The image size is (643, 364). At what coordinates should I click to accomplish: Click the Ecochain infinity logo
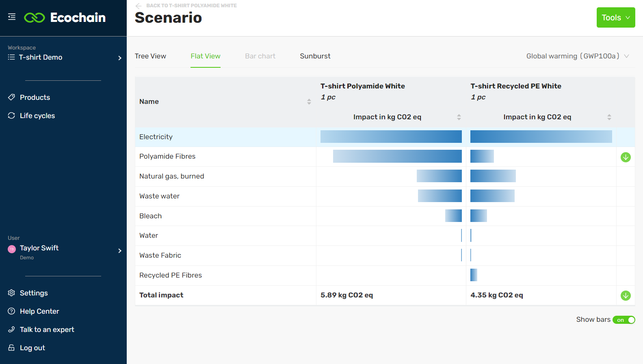point(35,17)
